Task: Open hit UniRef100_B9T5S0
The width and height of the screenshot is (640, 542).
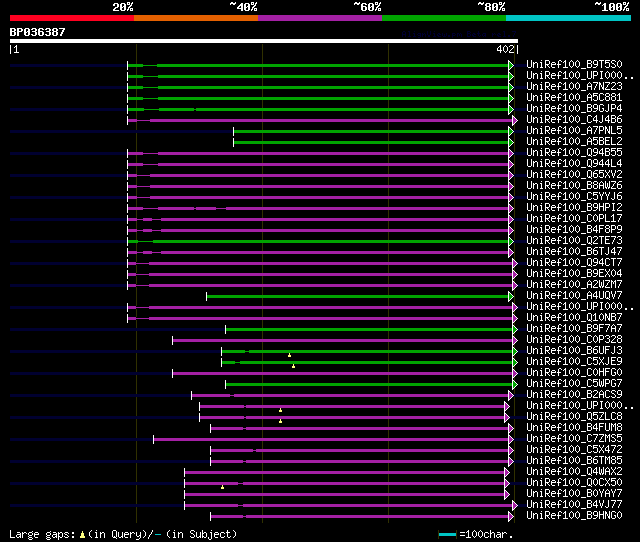Action: (x=574, y=64)
